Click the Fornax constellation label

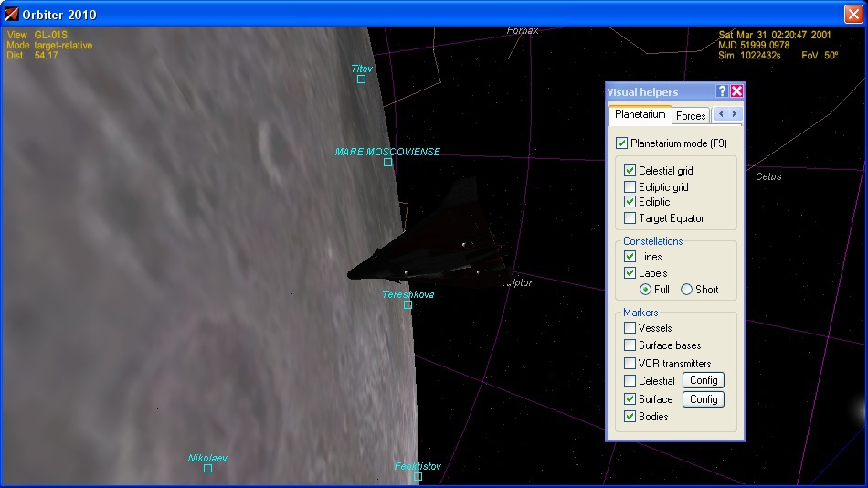[x=523, y=30]
